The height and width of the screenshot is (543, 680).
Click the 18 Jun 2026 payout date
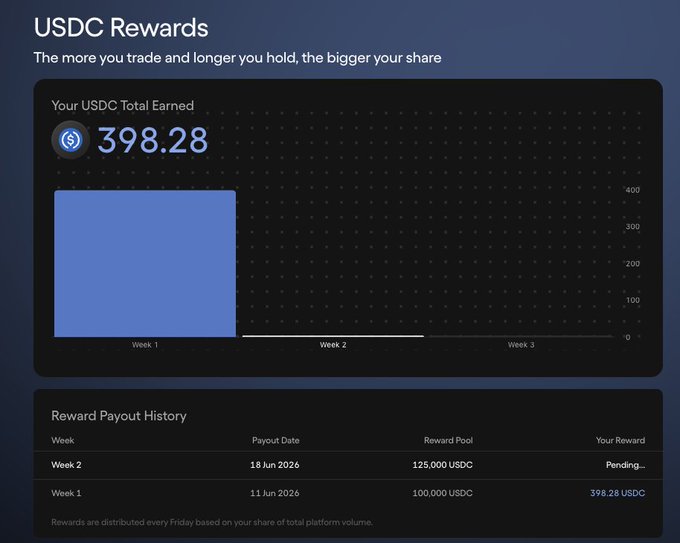coord(275,465)
